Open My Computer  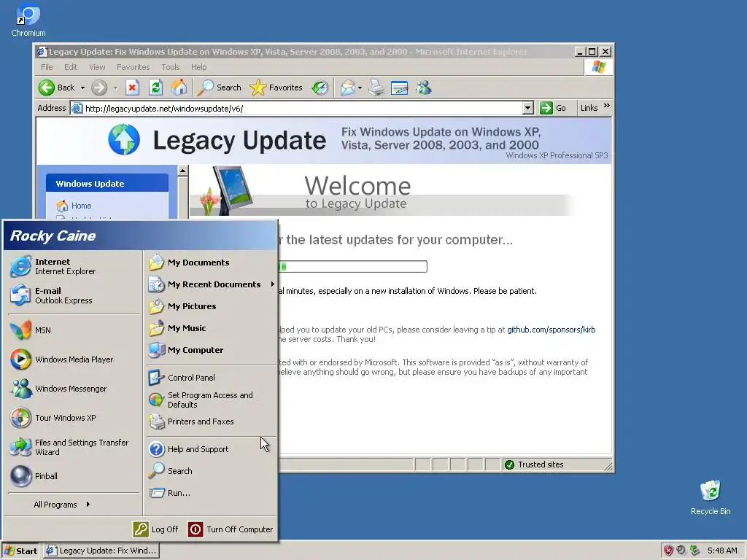point(211,350)
